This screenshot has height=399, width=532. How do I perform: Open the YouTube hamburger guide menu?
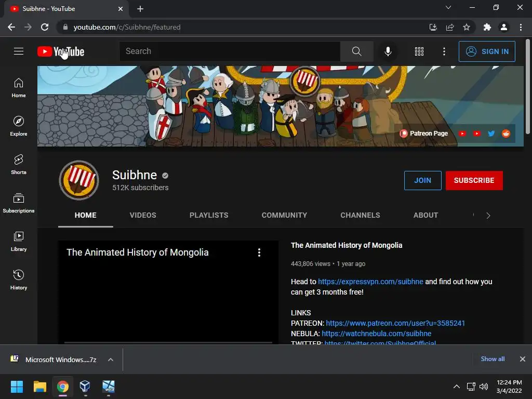click(x=19, y=51)
